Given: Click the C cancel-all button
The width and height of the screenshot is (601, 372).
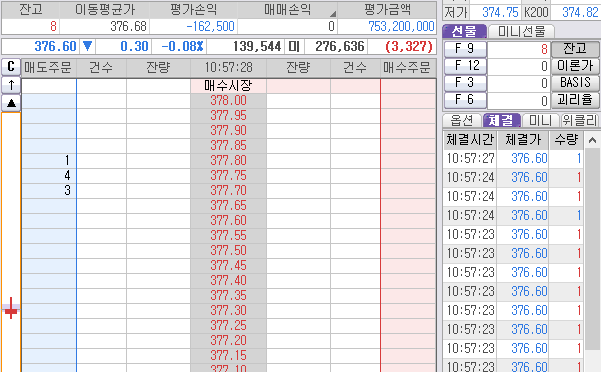Looking at the screenshot, I should tap(11, 67).
